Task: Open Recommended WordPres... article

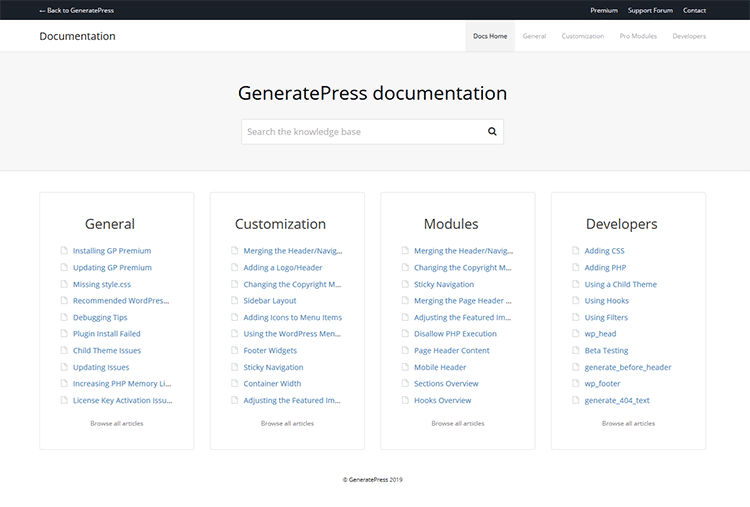Action: point(121,300)
